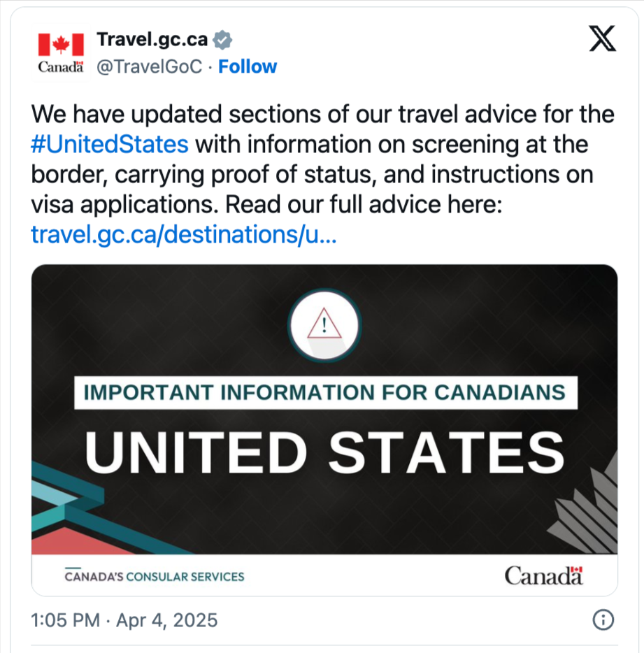Click Canada's Consular Services footer text

coord(154,576)
